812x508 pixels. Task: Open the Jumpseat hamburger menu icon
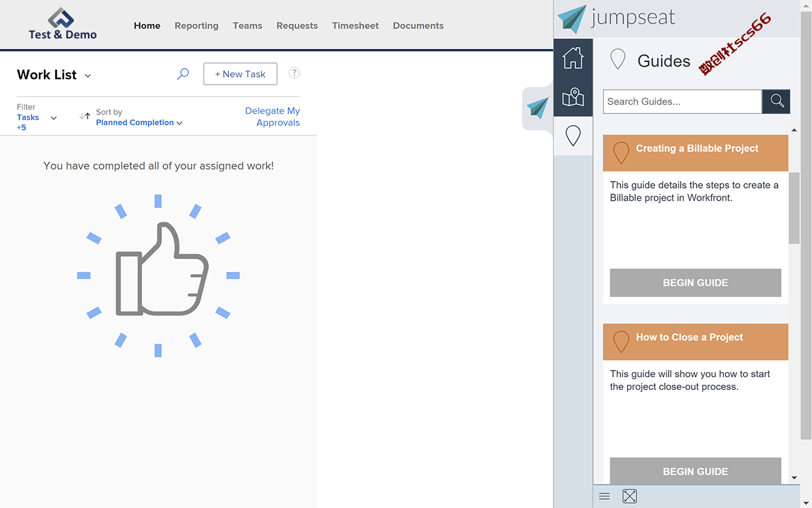[x=605, y=497]
